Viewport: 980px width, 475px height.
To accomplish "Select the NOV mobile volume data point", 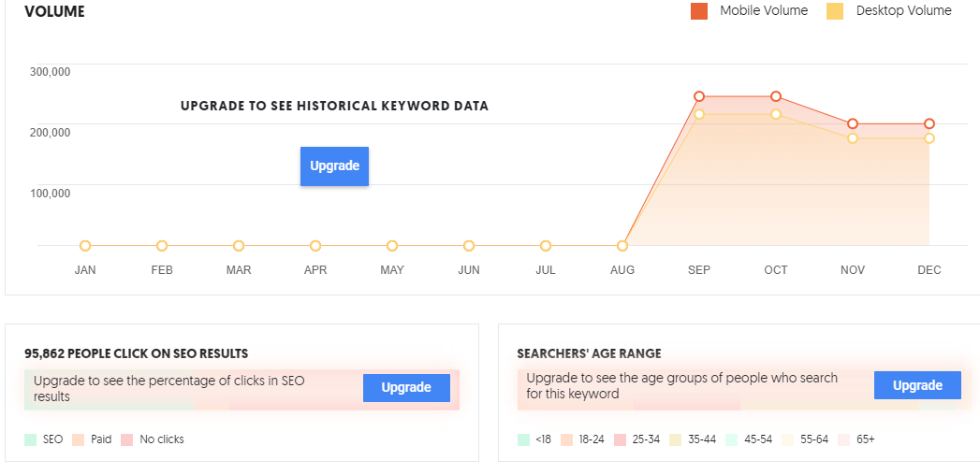I will tap(853, 123).
